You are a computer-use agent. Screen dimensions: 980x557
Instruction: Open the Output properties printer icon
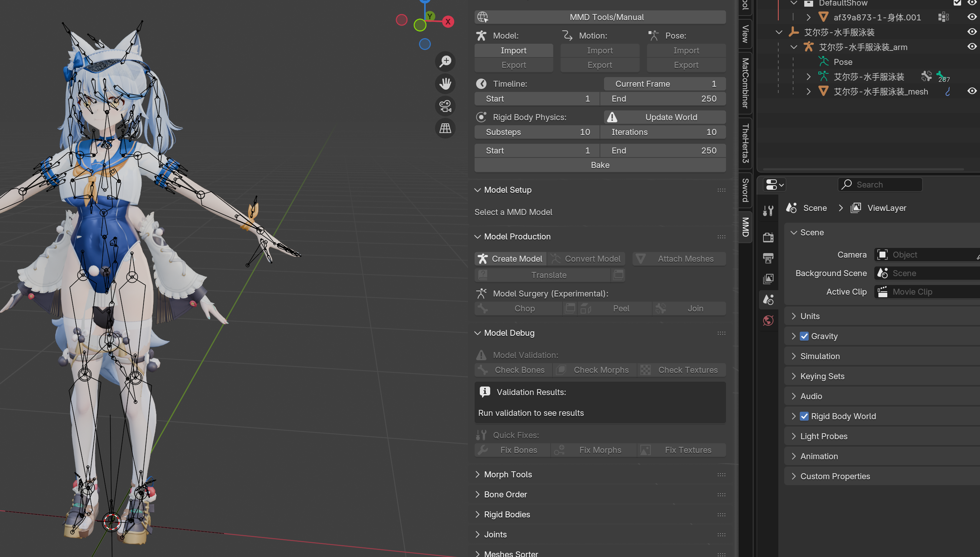point(768,258)
